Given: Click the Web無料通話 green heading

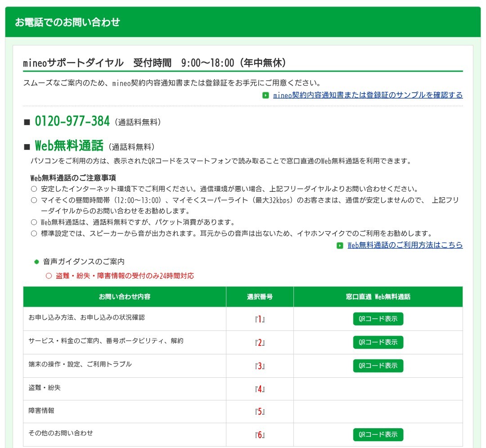Looking at the screenshot, I should (69, 145).
